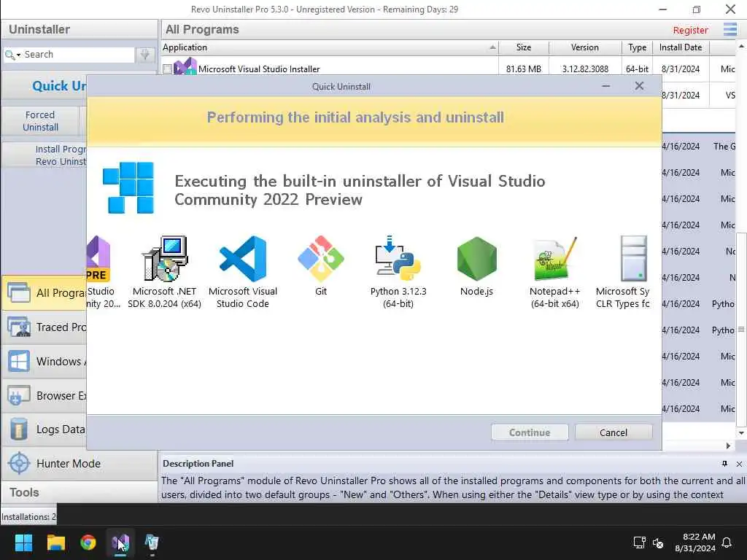Sort by the Size column header

pyautogui.click(x=524, y=47)
